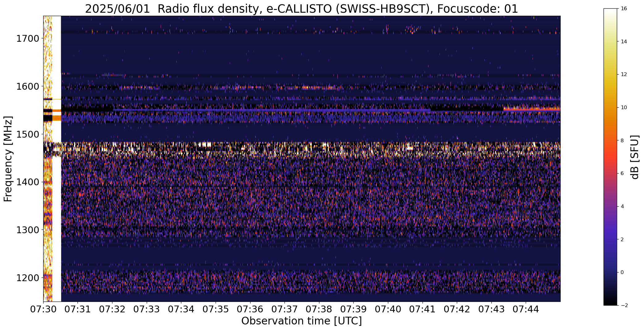Click the 07:42 time tick label
This screenshot has height=330, width=644.
tap(457, 309)
